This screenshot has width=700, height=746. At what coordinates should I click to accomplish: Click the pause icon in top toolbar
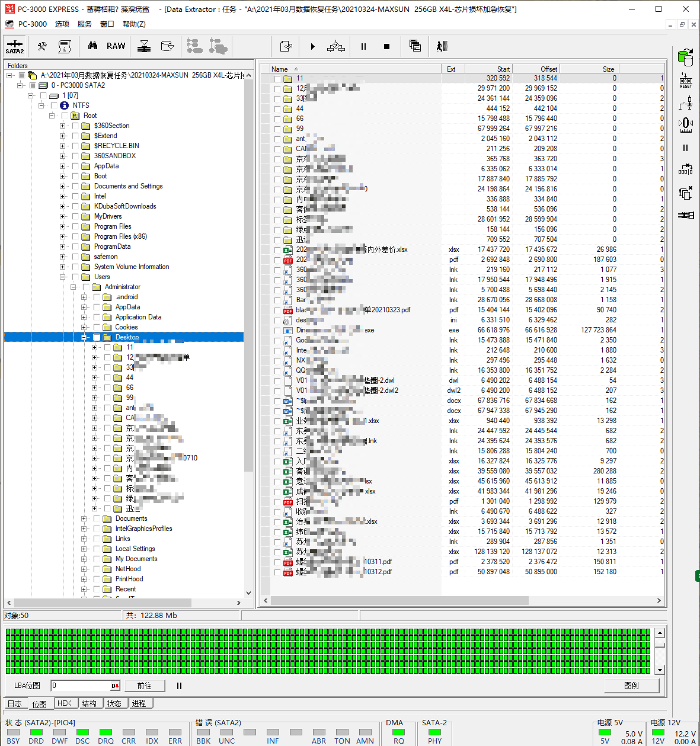click(363, 46)
